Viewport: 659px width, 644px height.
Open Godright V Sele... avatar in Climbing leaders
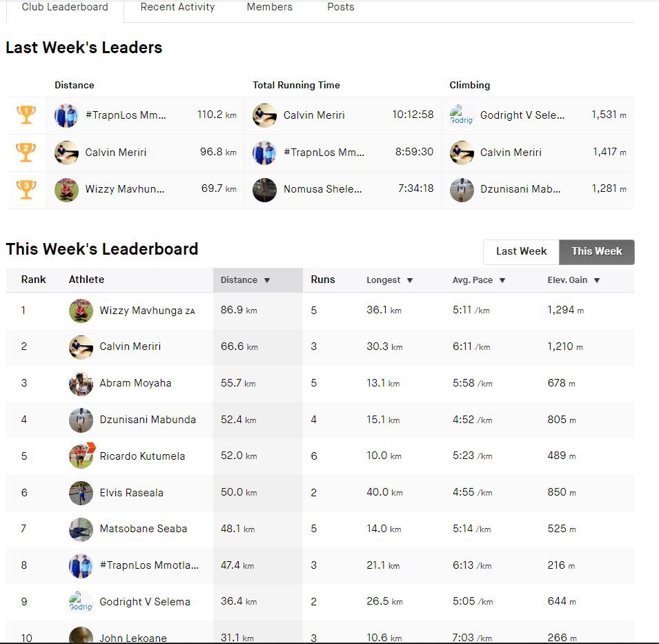pyautogui.click(x=462, y=115)
